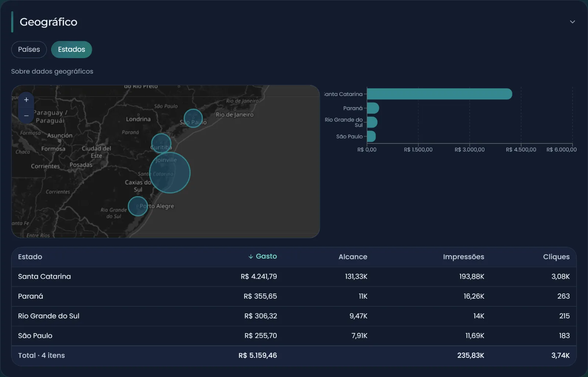Sort table by Gasto column
Viewport: 588px width, 377px height.
[x=262, y=256]
